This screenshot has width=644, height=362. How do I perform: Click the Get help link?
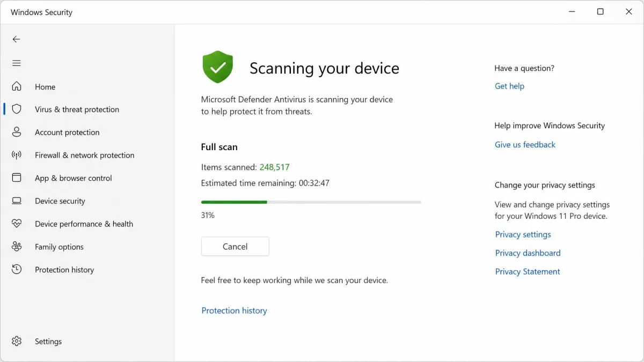tap(509, 86)
